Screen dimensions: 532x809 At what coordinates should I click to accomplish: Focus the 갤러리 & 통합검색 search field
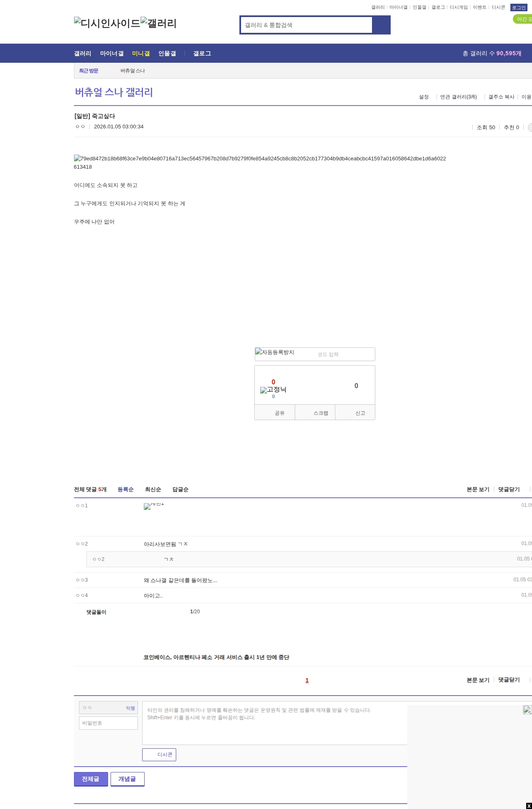tap(307, 25)
